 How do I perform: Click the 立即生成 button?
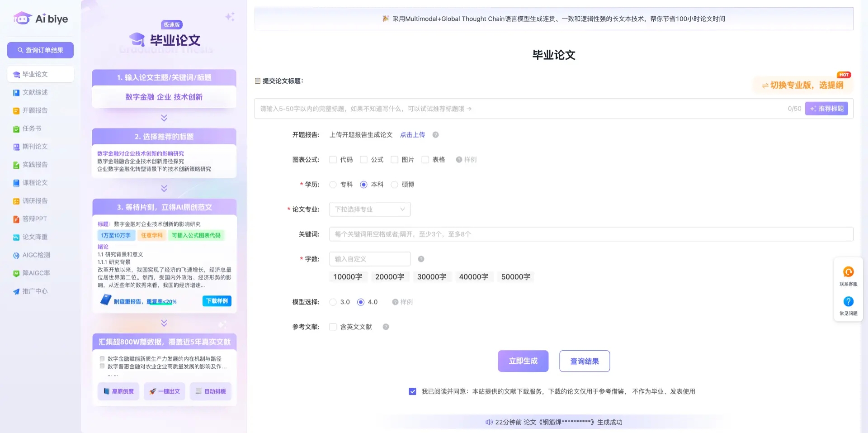coord(523,361)
